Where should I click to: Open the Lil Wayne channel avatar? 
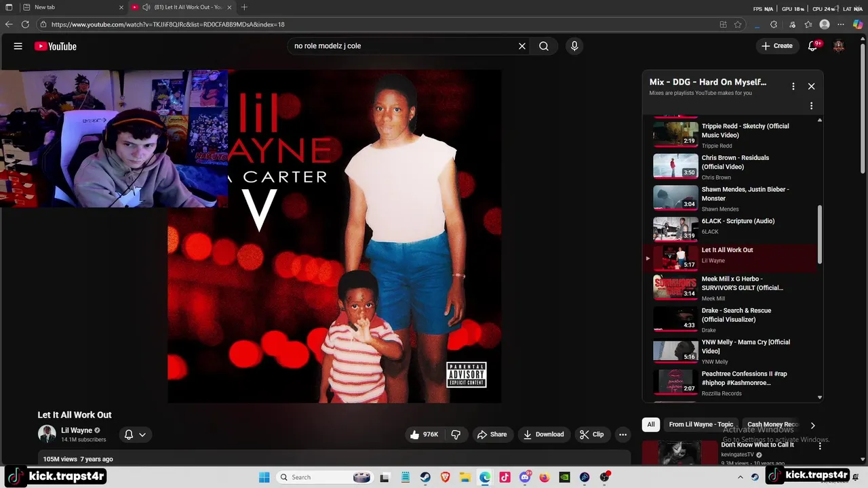[x=47, y=434]
